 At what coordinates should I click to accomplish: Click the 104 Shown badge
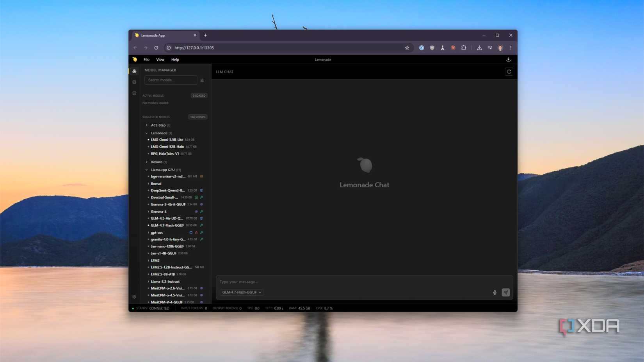[x=198, y=117]
